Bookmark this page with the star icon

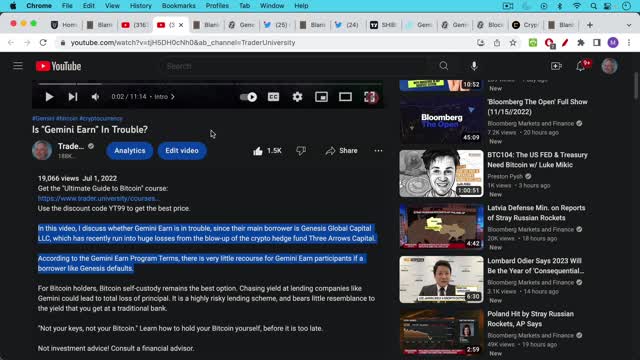(513, 42)
